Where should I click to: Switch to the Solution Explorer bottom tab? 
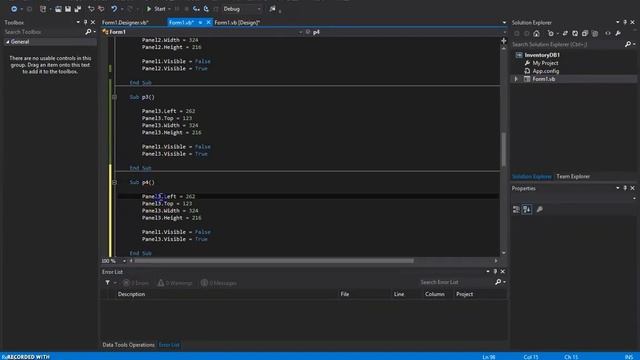[532, 176]
